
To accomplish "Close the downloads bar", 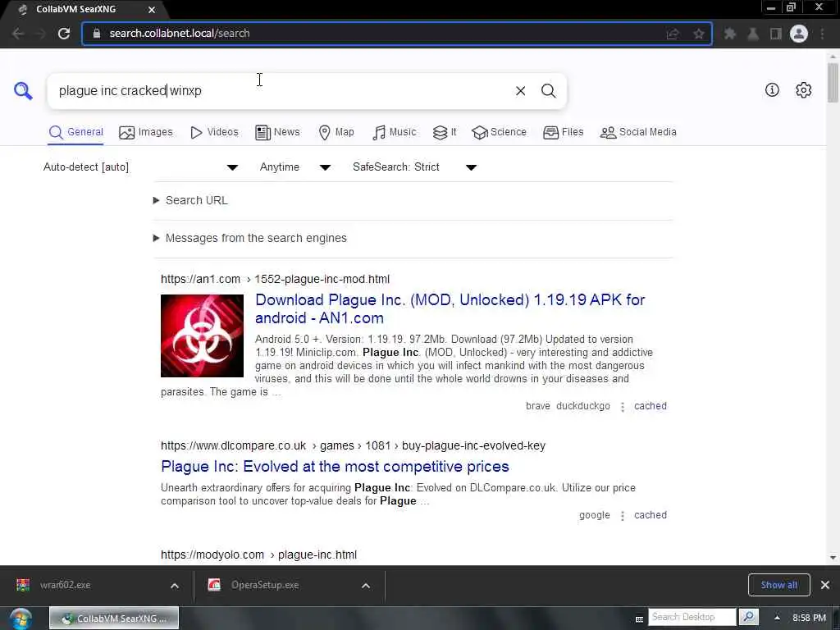I will tap(825, 585).
